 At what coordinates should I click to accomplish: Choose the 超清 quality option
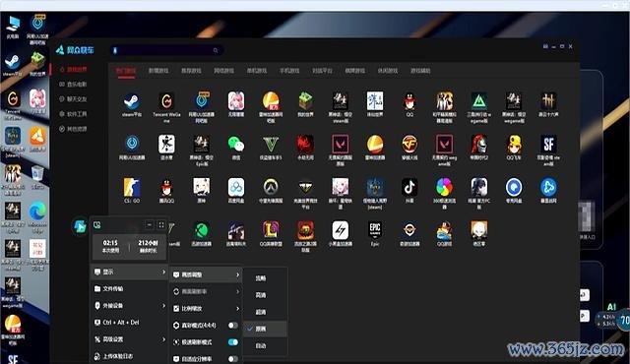[x=265, y=312]
